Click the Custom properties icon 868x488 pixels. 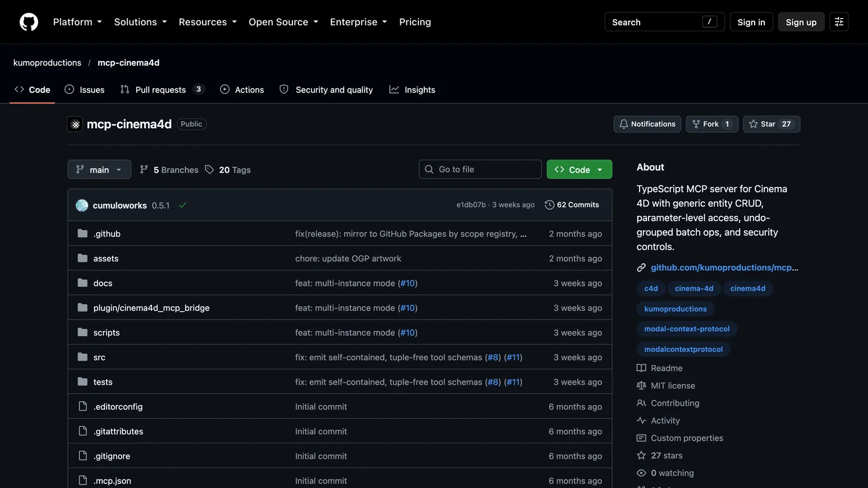tap(641, 438)
